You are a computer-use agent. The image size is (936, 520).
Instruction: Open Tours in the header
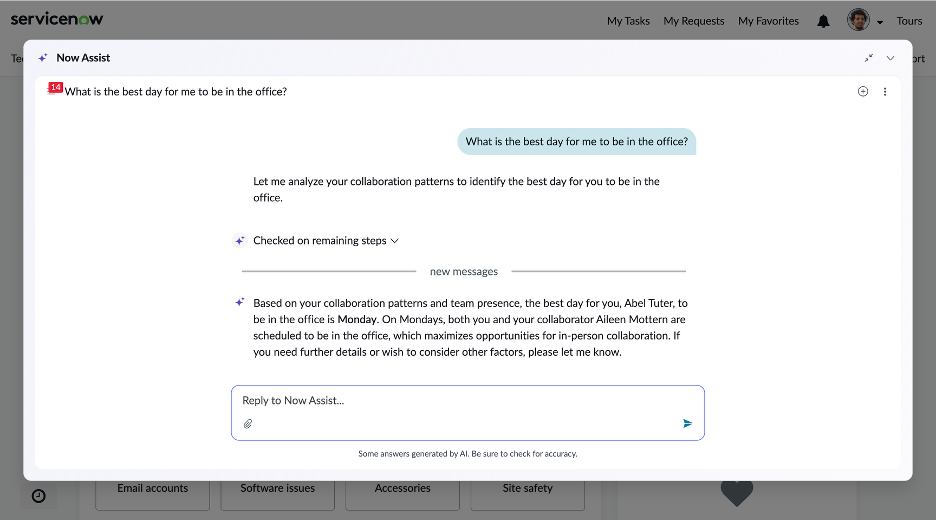(x=909, y=21)
